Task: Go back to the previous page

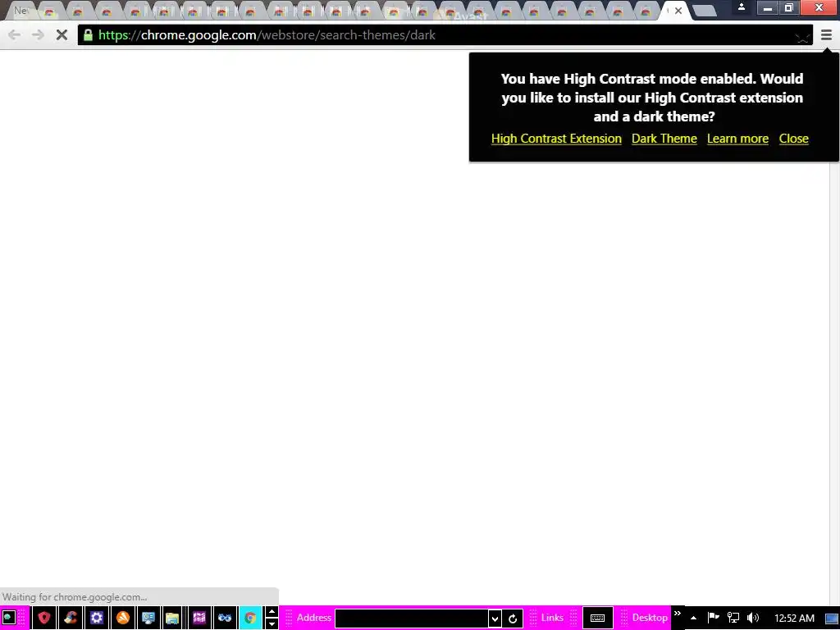Action: (15, 35)
